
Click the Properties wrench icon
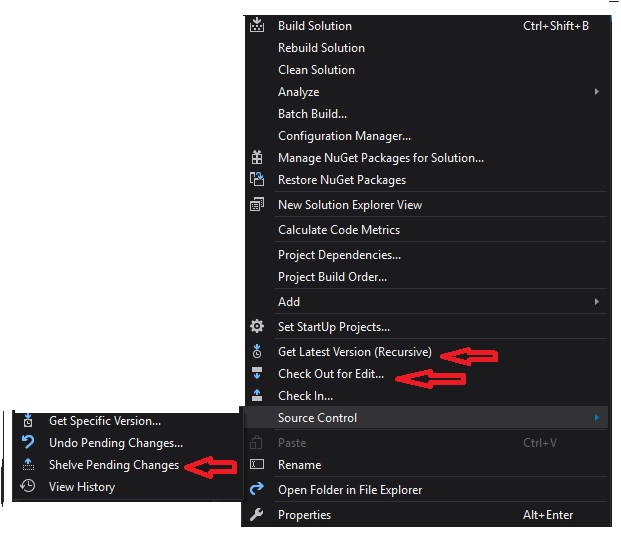coord(256,514)
